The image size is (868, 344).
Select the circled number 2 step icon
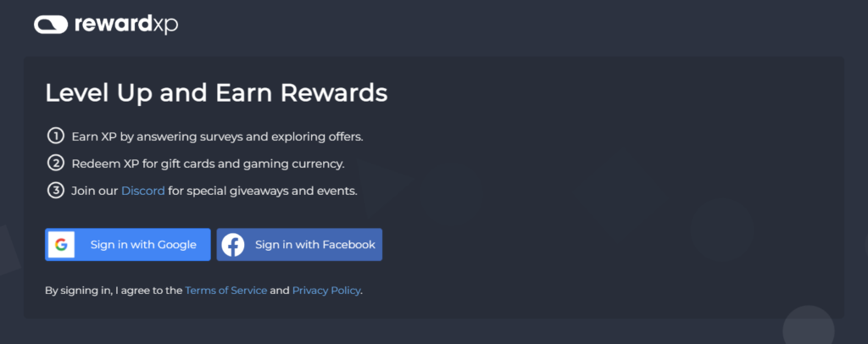[55, 164]
